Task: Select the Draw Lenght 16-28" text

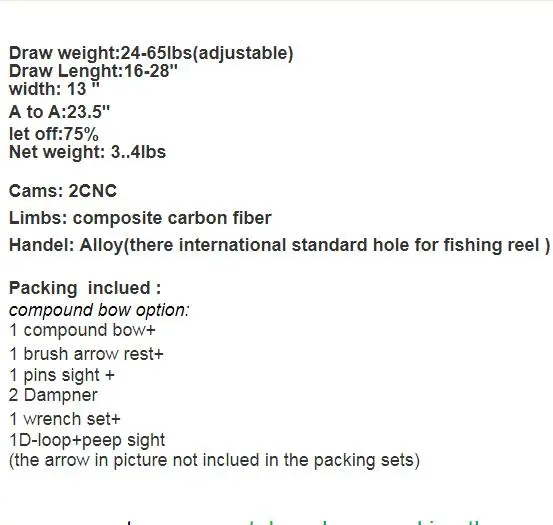Action: pos(93,71)
